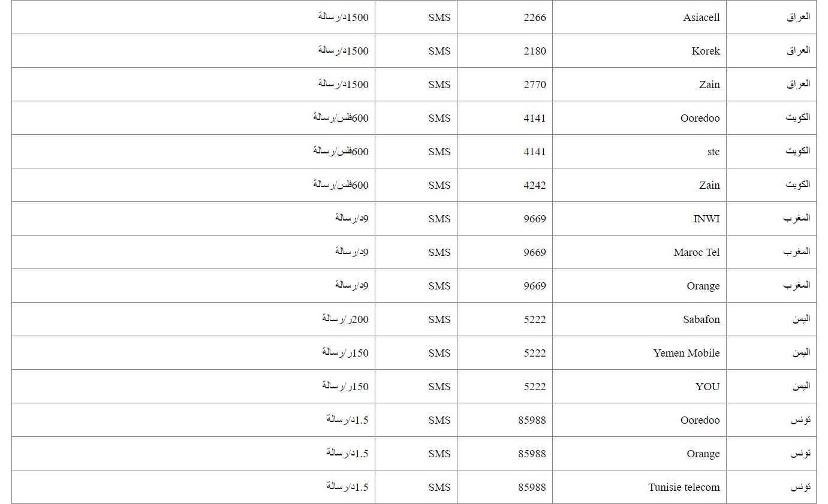Click the 200 price cell for Sabafon
Image resolution: width=828 pixels, height=504 pixels.
tap(345, 319)
